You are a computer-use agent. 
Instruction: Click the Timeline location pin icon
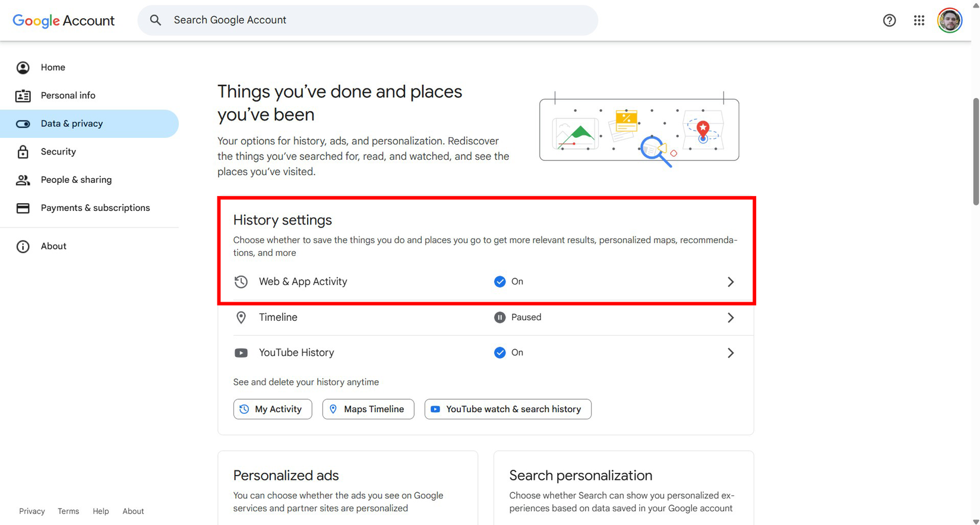click(241, 317)
